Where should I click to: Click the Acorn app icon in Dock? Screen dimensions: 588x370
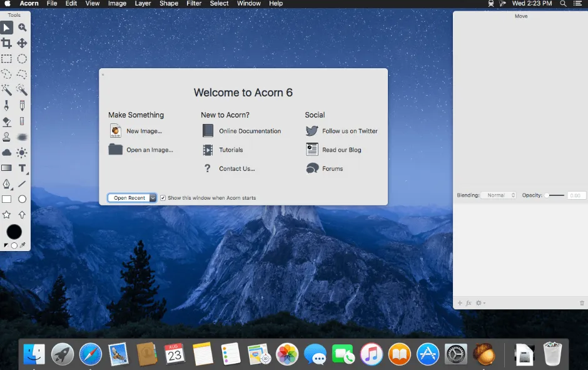(484, 354)
